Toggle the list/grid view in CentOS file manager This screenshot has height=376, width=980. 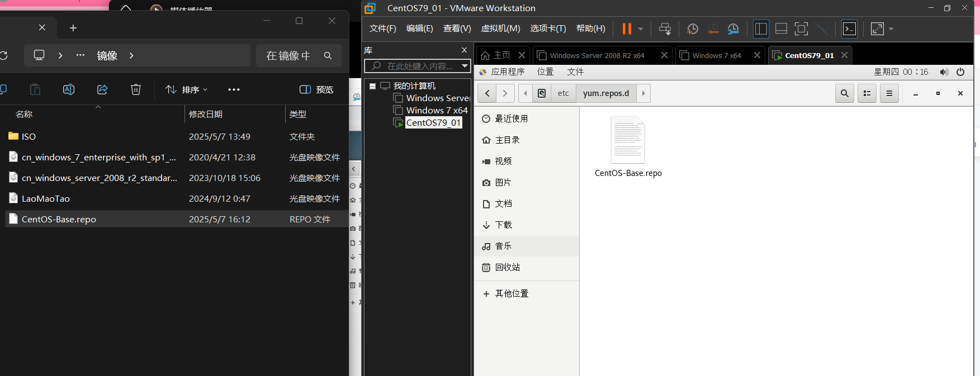pyautogui.click(x=867, y=93)
